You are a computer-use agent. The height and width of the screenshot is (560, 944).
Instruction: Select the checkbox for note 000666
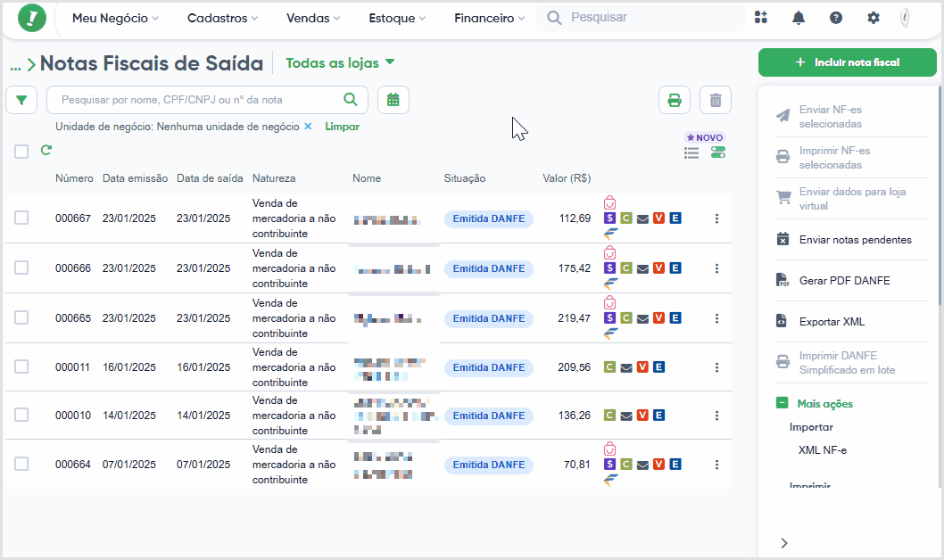tap(21, 268)
